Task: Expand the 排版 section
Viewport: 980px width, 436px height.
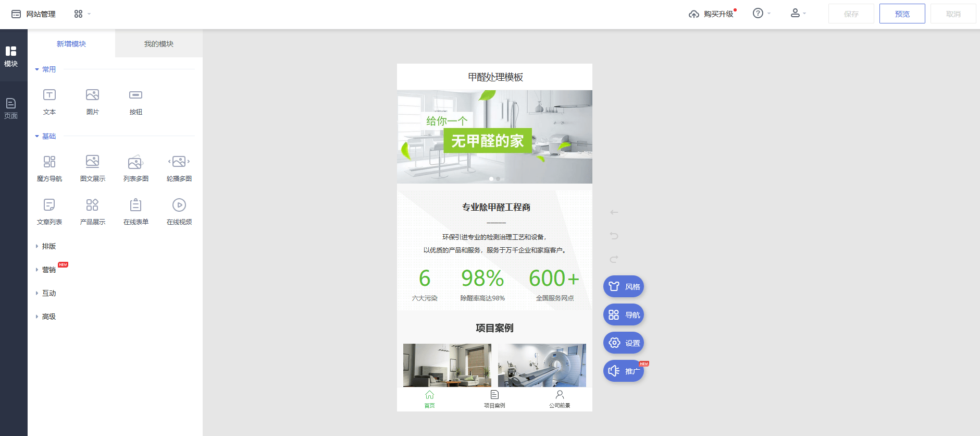Action: pos(45,246)
